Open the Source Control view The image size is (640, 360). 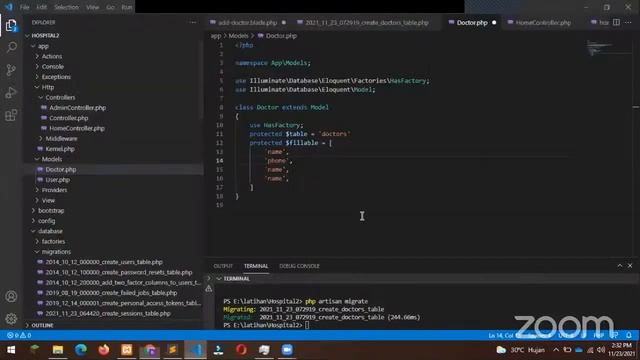(x=11, y=70)
